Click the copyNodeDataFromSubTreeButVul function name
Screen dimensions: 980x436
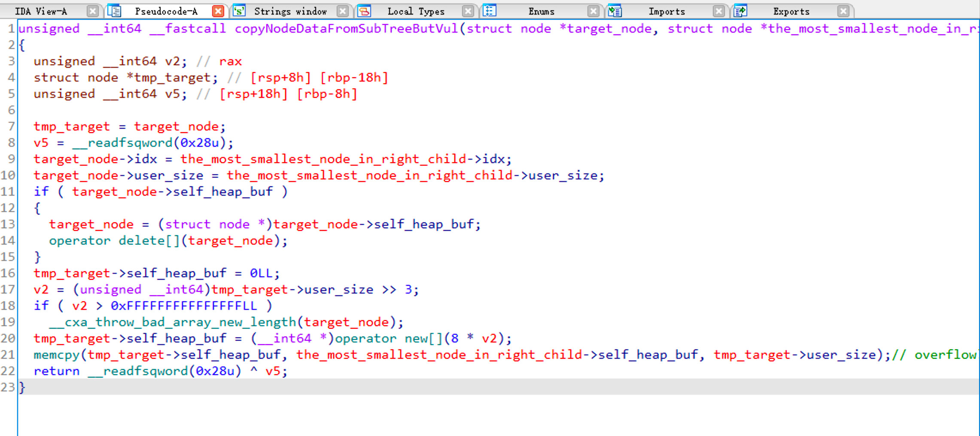(x=347, y=28)
